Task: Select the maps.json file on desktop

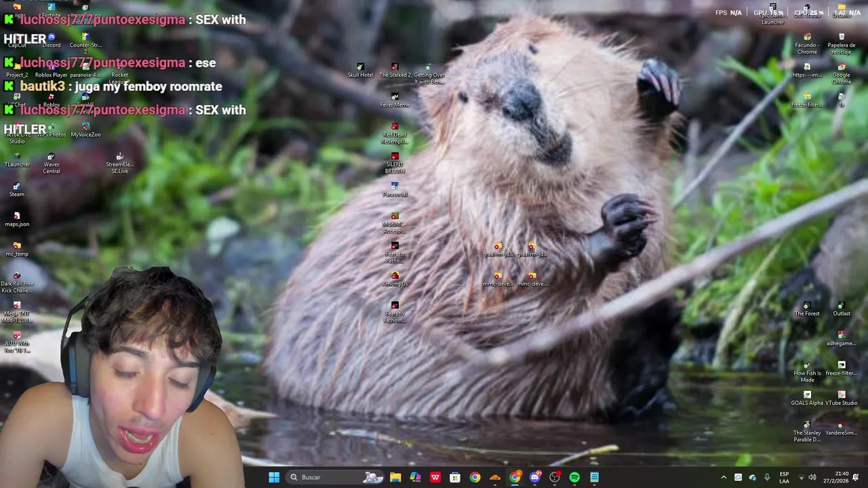Action: pyautogui.click(x=17, y=220)
